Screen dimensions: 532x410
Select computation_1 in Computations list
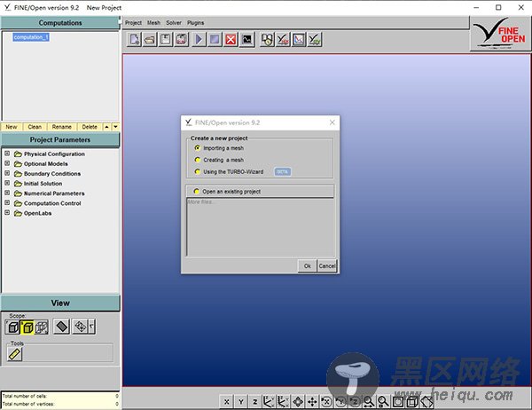[31, 37]
